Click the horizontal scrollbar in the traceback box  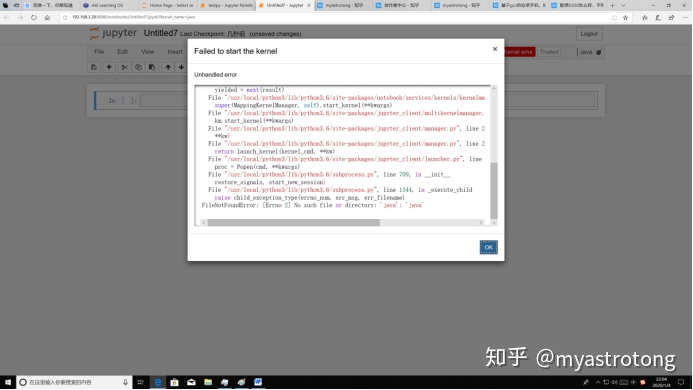[x=293, y=222]
